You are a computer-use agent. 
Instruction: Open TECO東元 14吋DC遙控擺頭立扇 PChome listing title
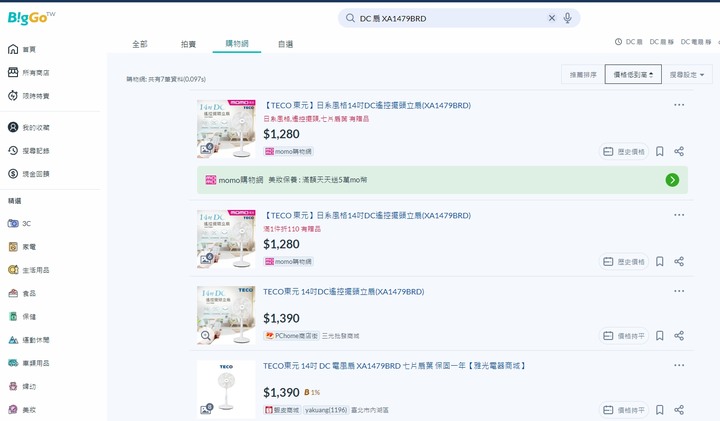pos(343,292)
